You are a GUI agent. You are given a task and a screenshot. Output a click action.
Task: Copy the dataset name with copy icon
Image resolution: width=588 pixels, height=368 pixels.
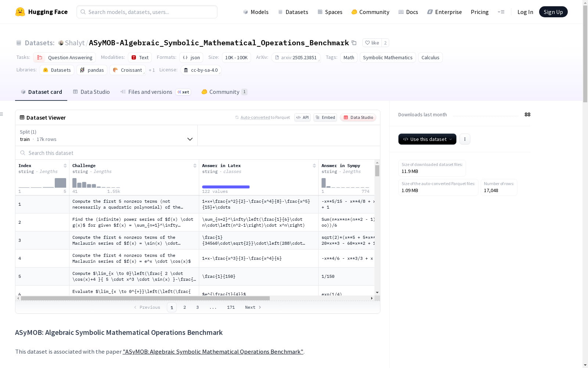tap(354, 43)
